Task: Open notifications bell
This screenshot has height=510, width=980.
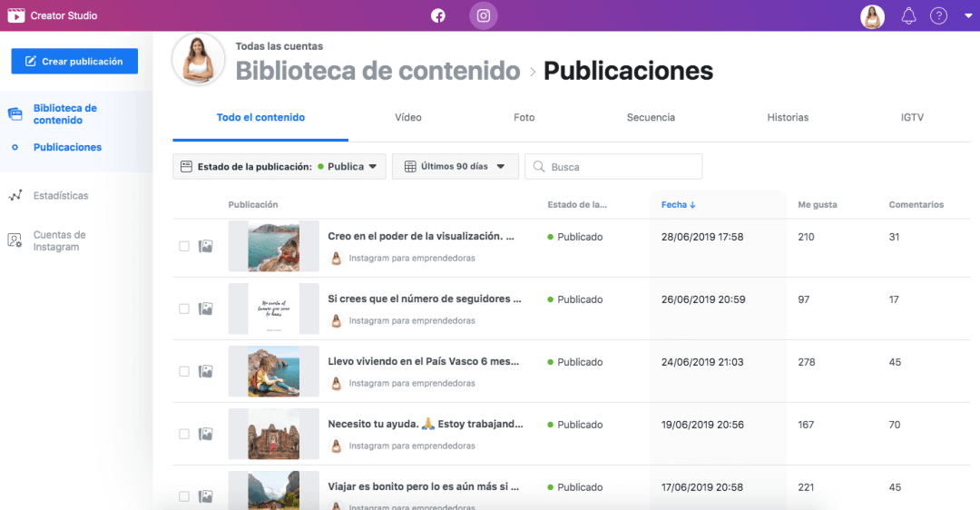Action: 908,15
